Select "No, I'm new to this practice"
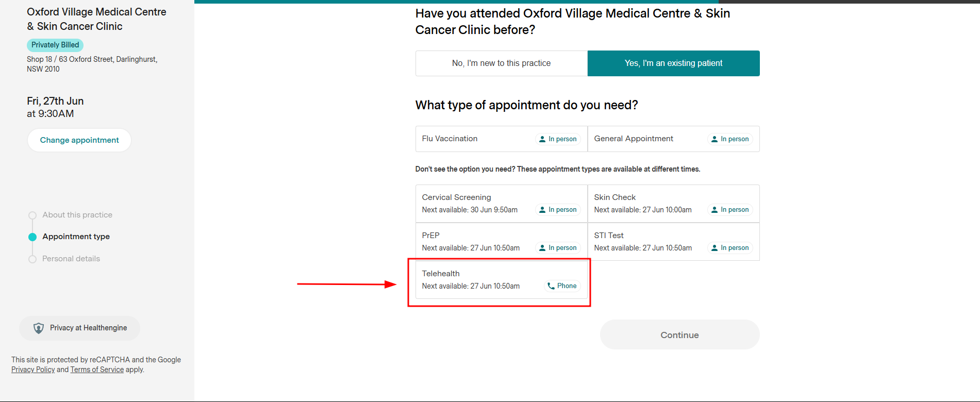980x402 pixels. 501,63
